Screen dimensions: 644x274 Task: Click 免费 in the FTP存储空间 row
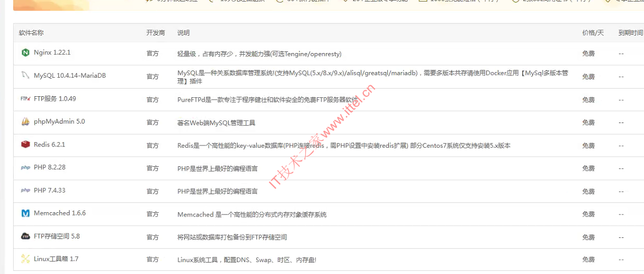click(588, 237)
